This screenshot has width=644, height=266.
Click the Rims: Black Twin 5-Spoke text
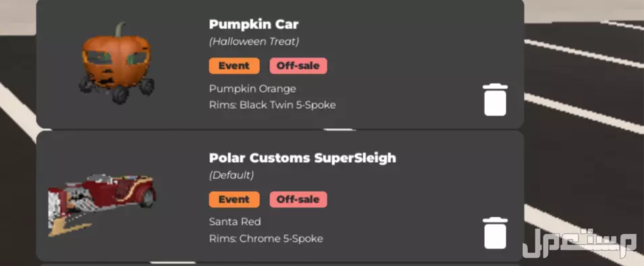[272, 105]
